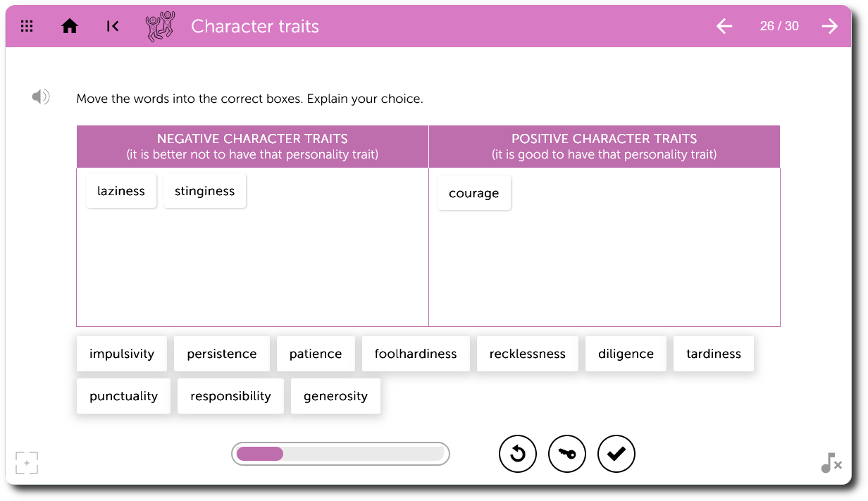Toggle fullscreen view icon

(x=27, y=463)
